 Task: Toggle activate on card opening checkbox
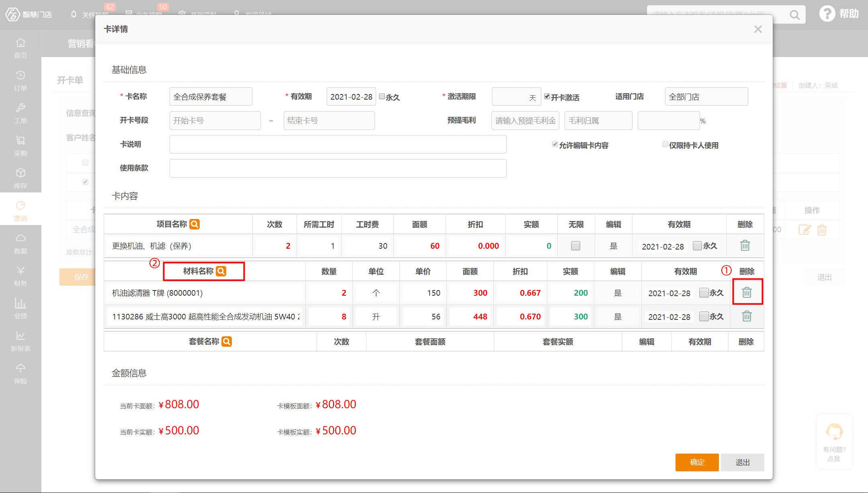[547, 96]
